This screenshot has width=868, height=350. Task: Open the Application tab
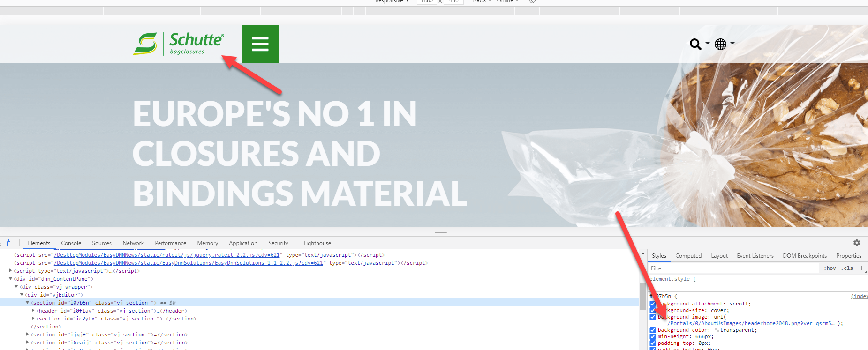(243, 243)
